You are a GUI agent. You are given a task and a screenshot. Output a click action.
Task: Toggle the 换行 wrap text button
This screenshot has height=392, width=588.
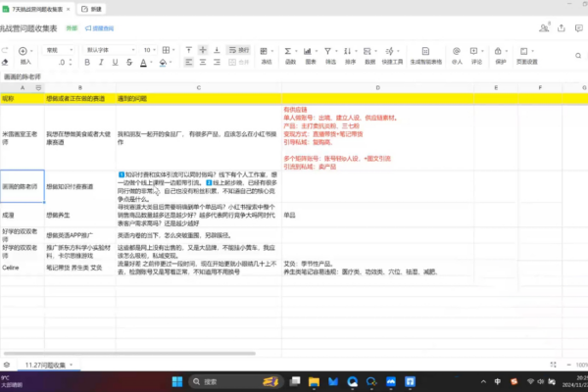pyautogui.click(x=239, y=50)
